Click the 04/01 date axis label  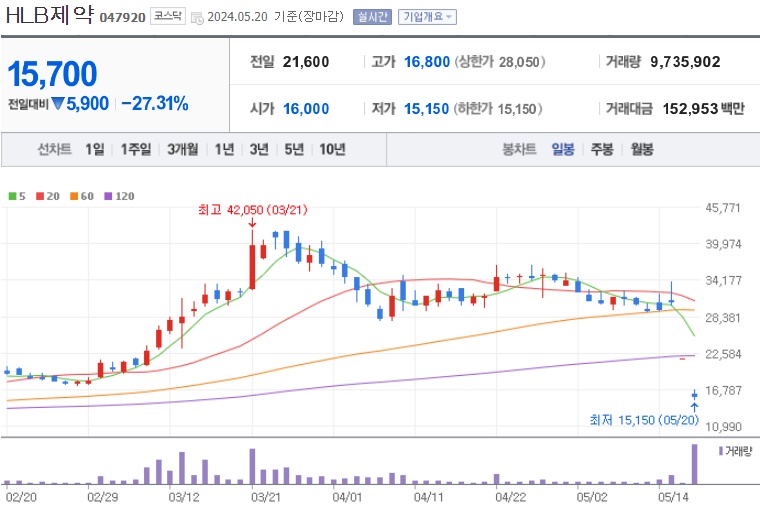(x=347, y=497)
